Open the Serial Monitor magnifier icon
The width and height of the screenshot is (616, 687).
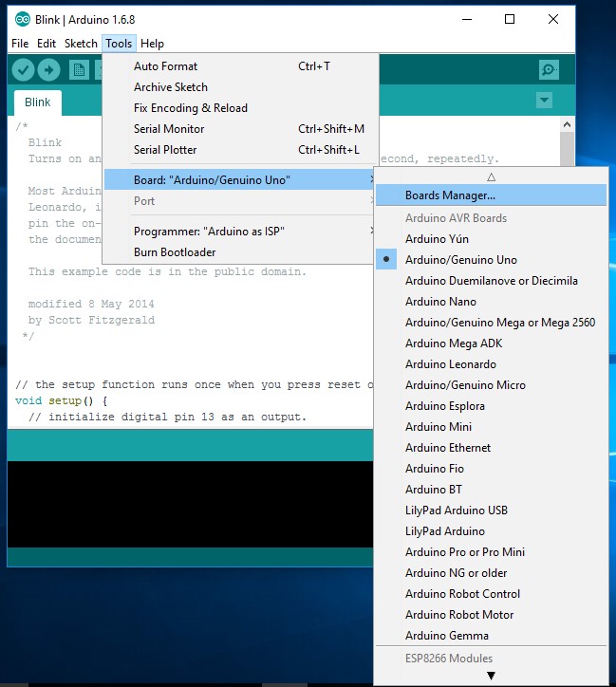coord(549,69)
